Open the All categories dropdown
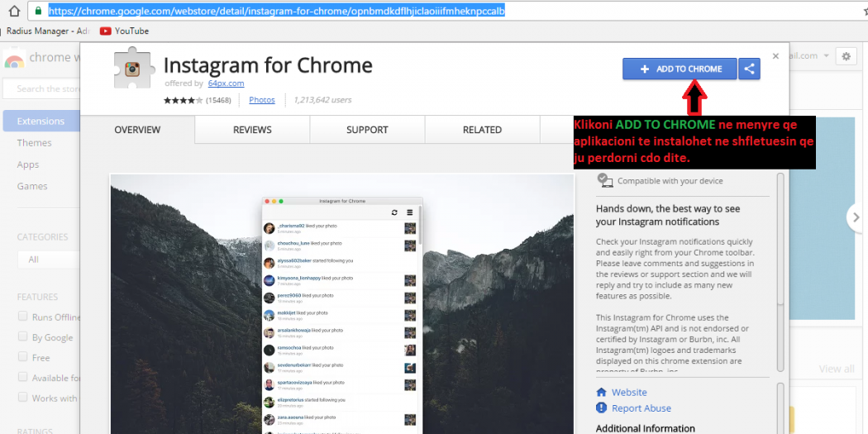The width and height of the screenshot is (868, 434). point(49,259)
